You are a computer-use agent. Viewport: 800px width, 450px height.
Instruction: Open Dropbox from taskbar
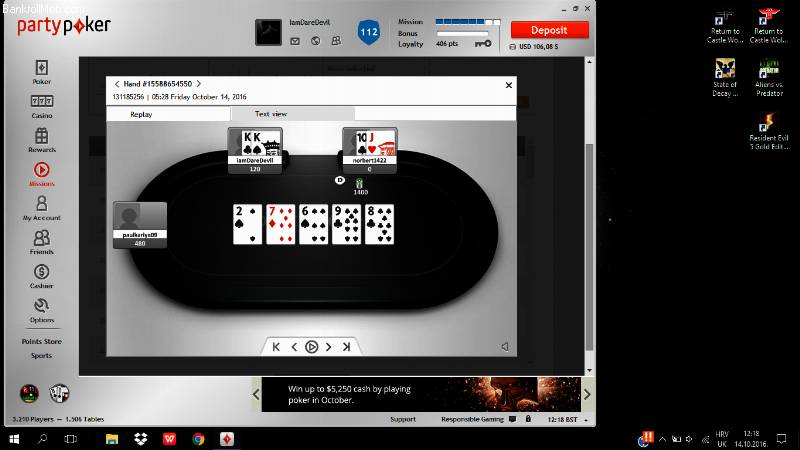pos(140,439)
